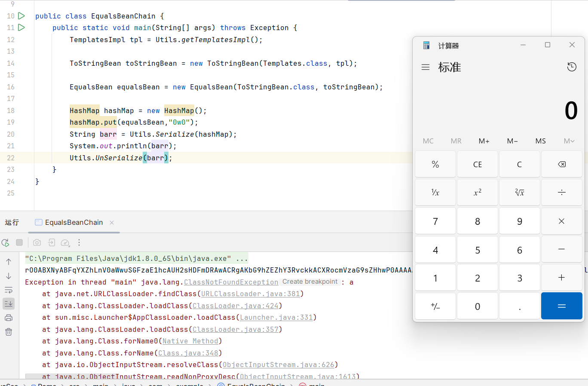Run the main method from the gutter arrow
588x386 pixels.
(x=21, y=28)
